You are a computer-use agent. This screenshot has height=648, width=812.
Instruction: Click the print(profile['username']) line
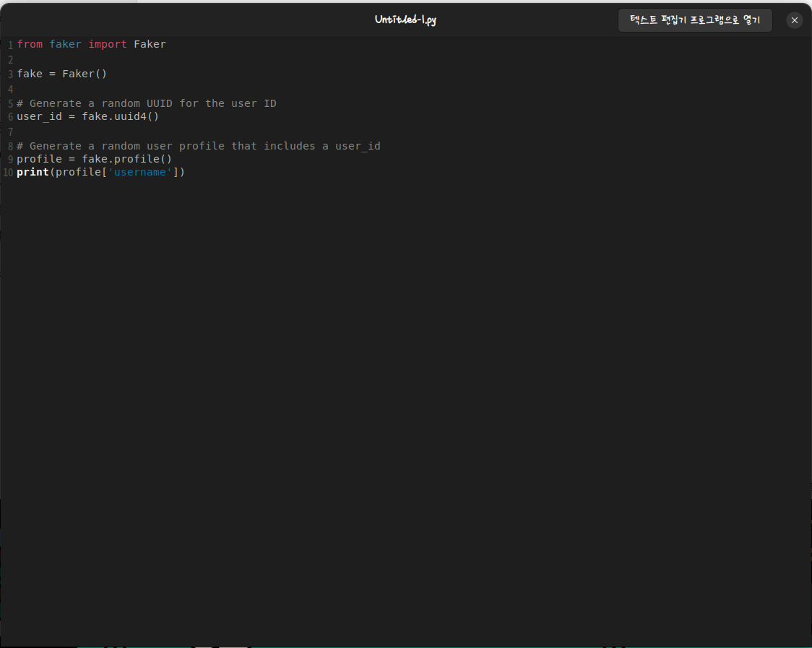click(100, 172)
